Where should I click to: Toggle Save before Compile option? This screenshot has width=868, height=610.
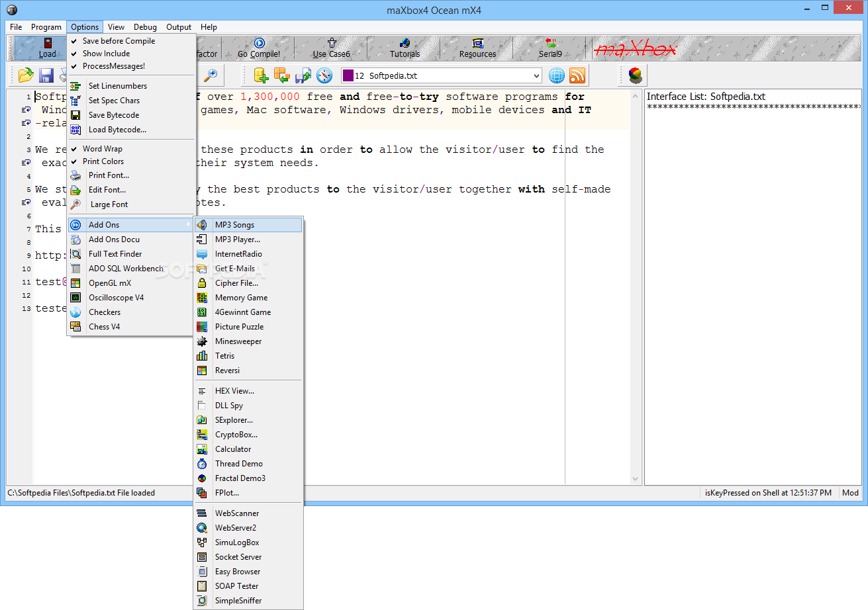pyautogui.click(x=131, y=41)
